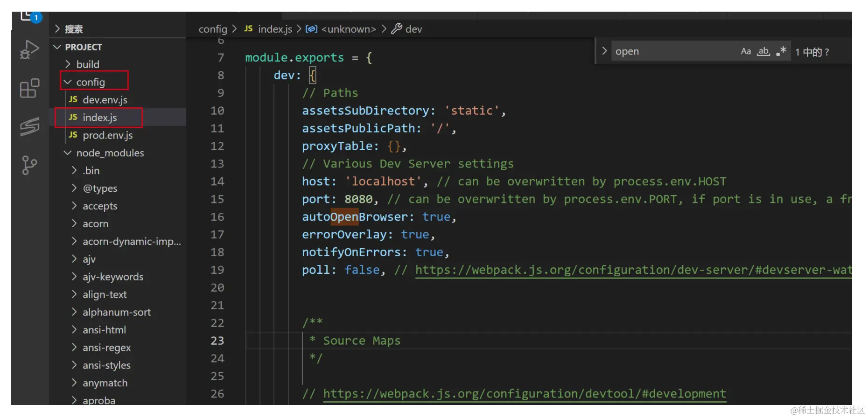Screen dimensions: 868x418
Task: Toggle Match Whole Word in find widget
Action: [763, 51]
